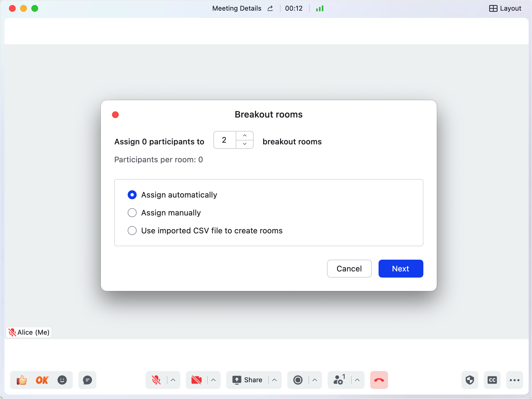Click Next in Breakout rooms dialog
This screenshot has width=532, height=399.
click(x=401, y=269)
